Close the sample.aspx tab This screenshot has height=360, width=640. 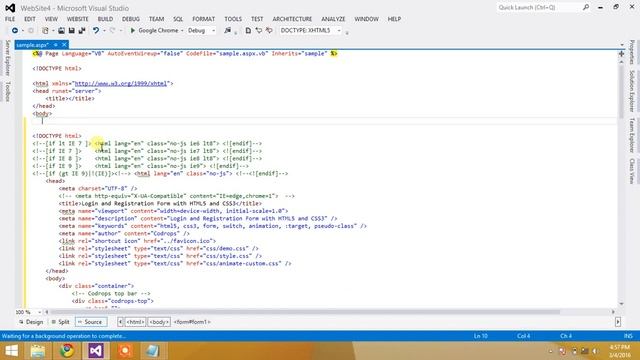click(x=64, y=45)
